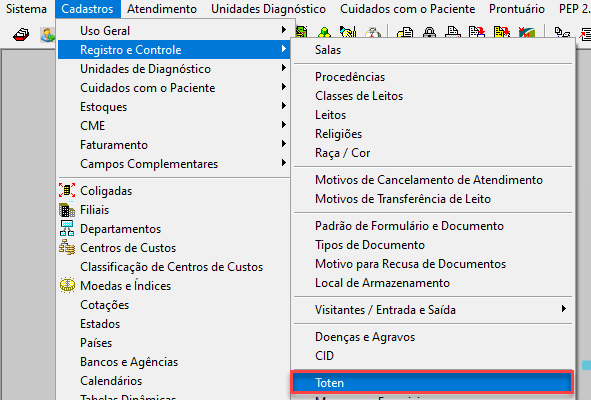
Task: Choose Classes de Leitos entry
Action: coord(433,96)
